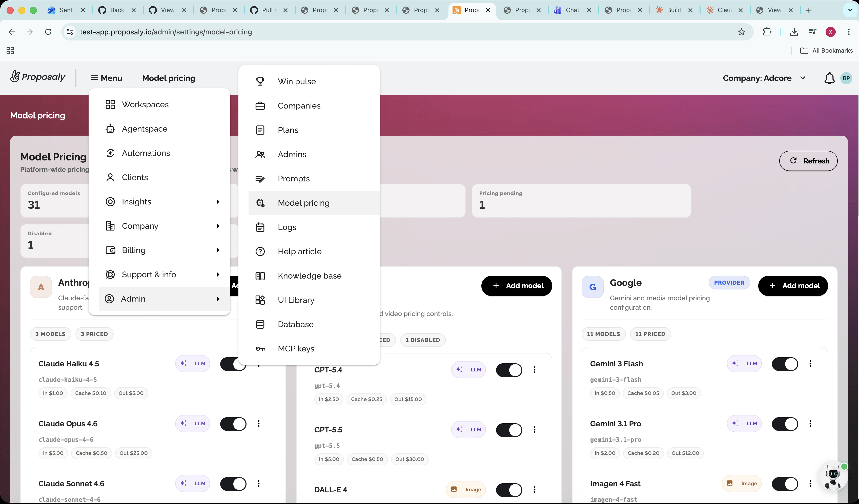This screenshot has height=504, width=859.
Task: Switch to the Build browser tab
Action: pyautogui.click(x=674, y=10)
